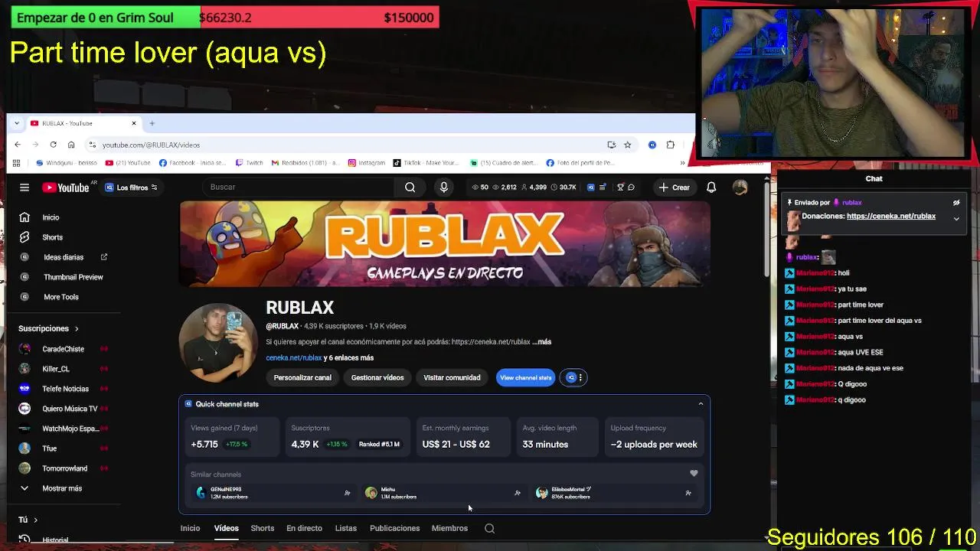Expand channel description with ...más
The width and height of the screenshot is (980, 551).
(541, 342)
